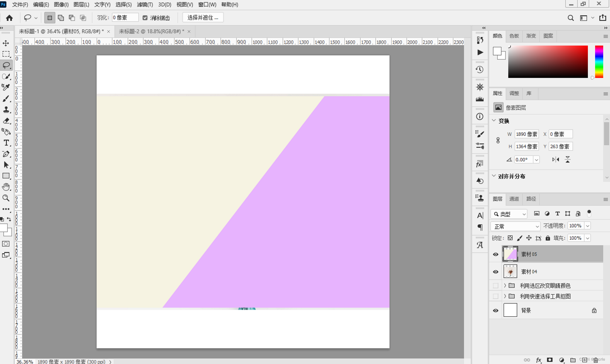Select the Hand tool
Screen dimensions: 610x364
[x=6, y=187]
